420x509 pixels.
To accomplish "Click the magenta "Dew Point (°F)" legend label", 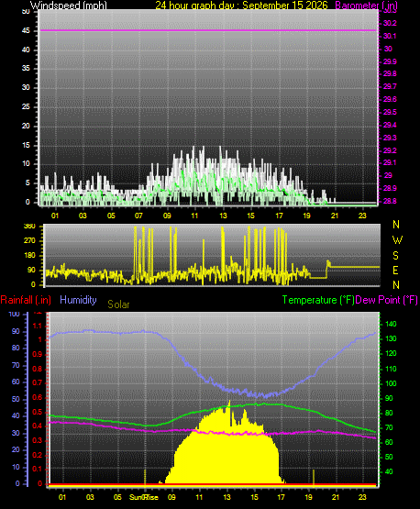I will click(x=386, y=300).
